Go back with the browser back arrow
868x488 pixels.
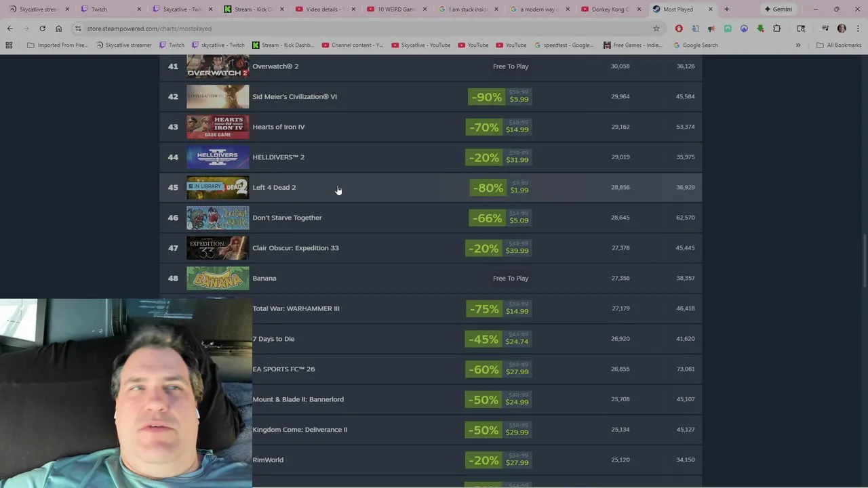point(9,28)
